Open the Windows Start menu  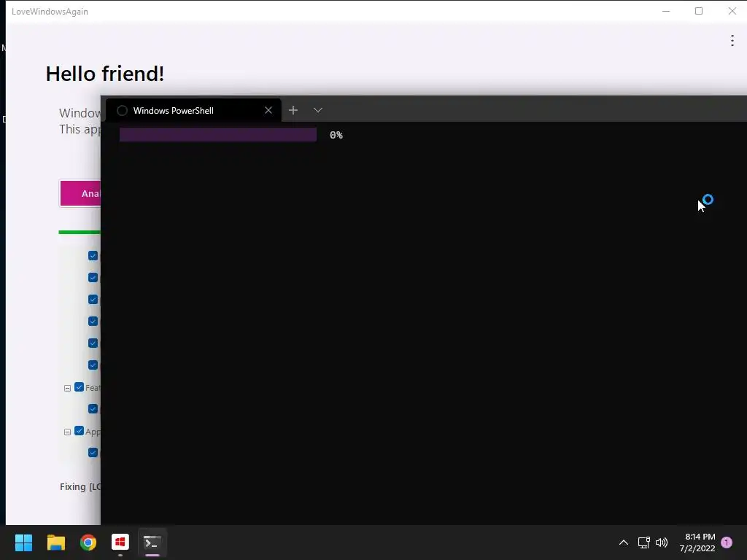23,542
